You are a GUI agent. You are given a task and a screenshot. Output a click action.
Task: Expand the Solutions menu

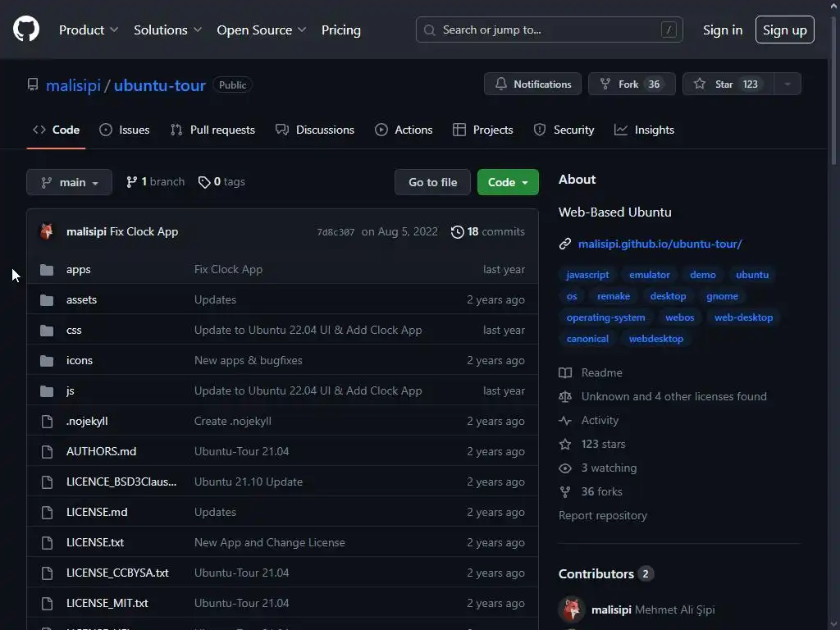(x=167, y=30)
